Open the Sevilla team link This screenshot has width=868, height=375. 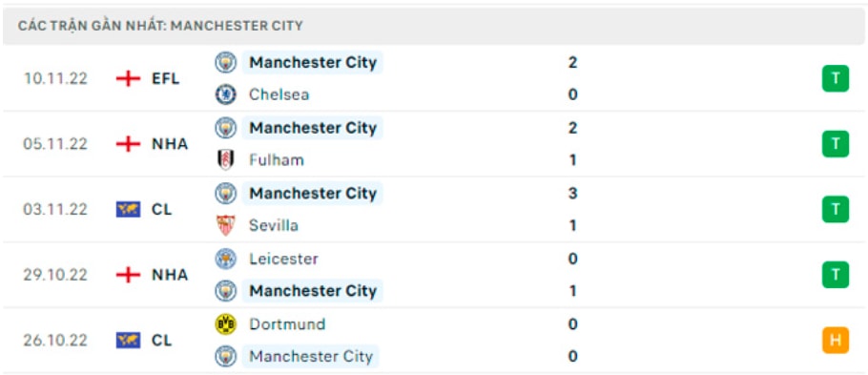pyautogui.click(x=274, y=225)
